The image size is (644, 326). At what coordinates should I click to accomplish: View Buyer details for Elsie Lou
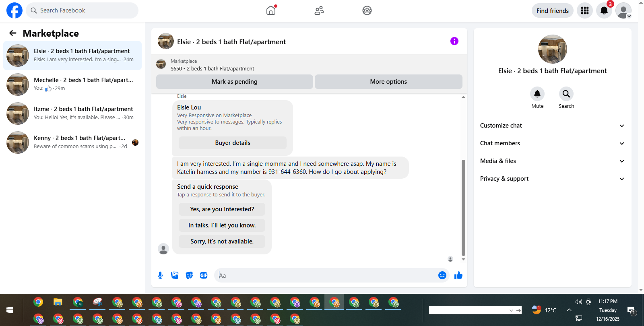point(233,143)
